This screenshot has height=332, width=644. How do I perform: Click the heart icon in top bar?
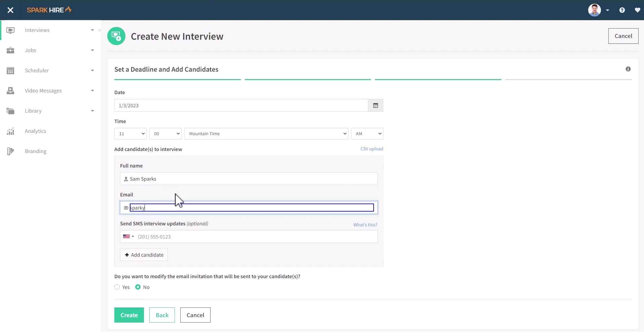637,10
